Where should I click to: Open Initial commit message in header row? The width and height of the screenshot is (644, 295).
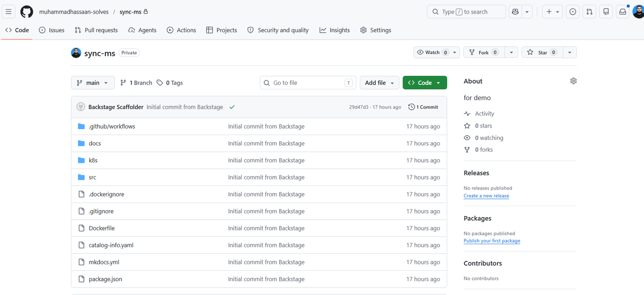[185, 107]
